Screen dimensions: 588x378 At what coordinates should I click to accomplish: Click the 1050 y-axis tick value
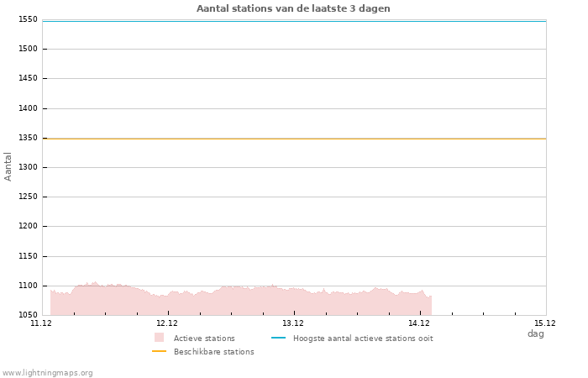pyautogui.click(x=28, y=315)
